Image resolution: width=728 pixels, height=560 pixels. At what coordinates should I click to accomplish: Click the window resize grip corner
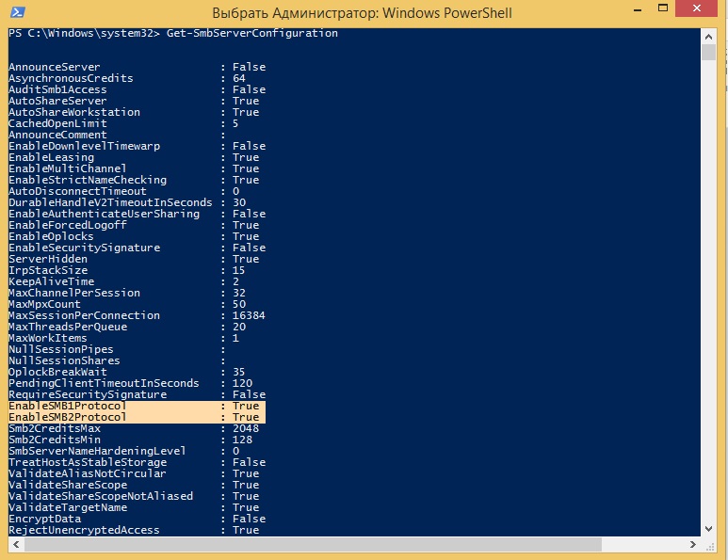coord(709,546)
